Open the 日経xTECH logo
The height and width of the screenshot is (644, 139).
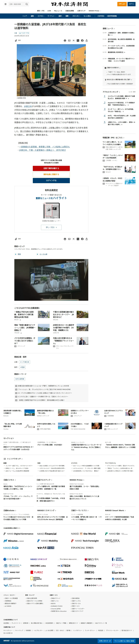click(x=64, y=566)
